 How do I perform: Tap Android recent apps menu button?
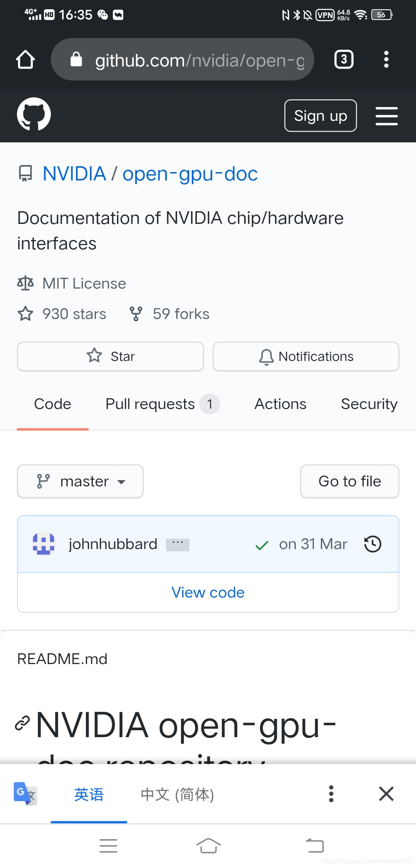[108, 846]
